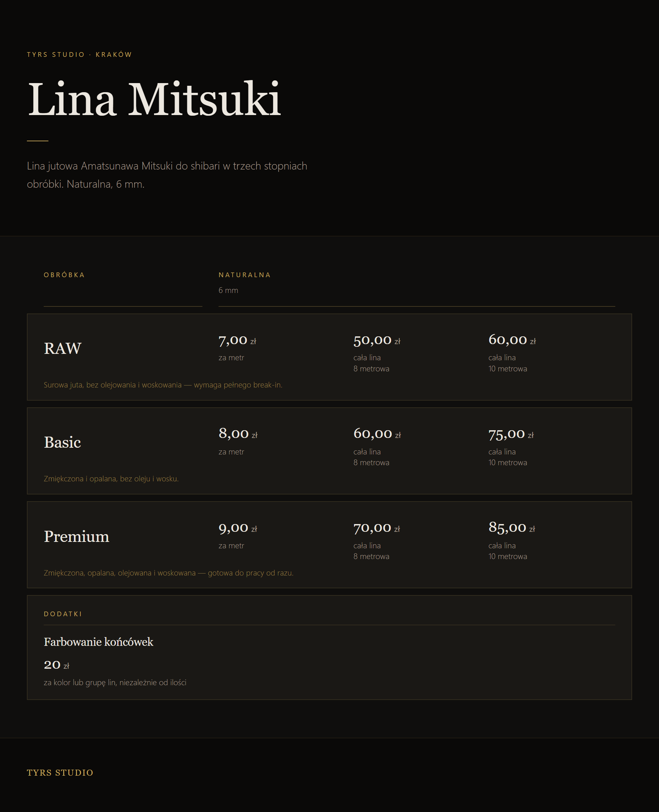The width and height of the screenshot is (659, 812).
Task: Click the Premium price '9,00 zł' per metre
Action: click(238, 528)
